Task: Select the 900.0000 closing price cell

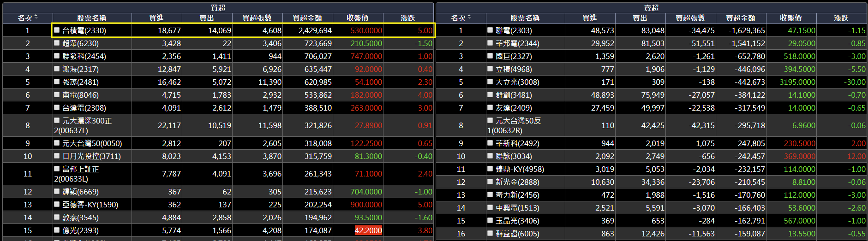Action: pos(358,205)
